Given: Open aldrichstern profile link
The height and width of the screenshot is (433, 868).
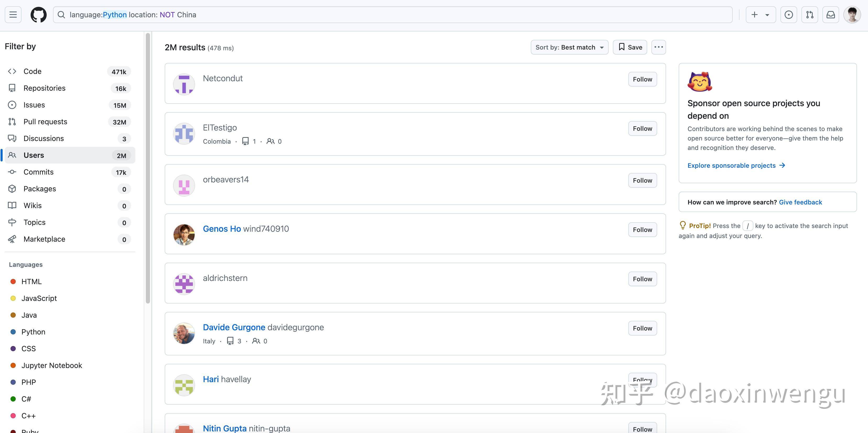Looking at the screenshot, I should [x=225, y=278].
